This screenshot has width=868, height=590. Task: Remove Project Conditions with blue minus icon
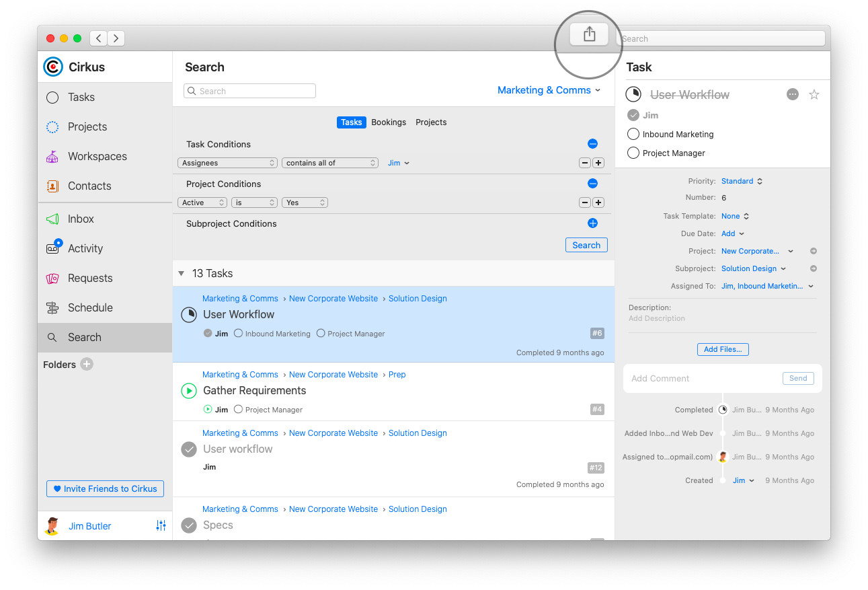tap(592, 184)
